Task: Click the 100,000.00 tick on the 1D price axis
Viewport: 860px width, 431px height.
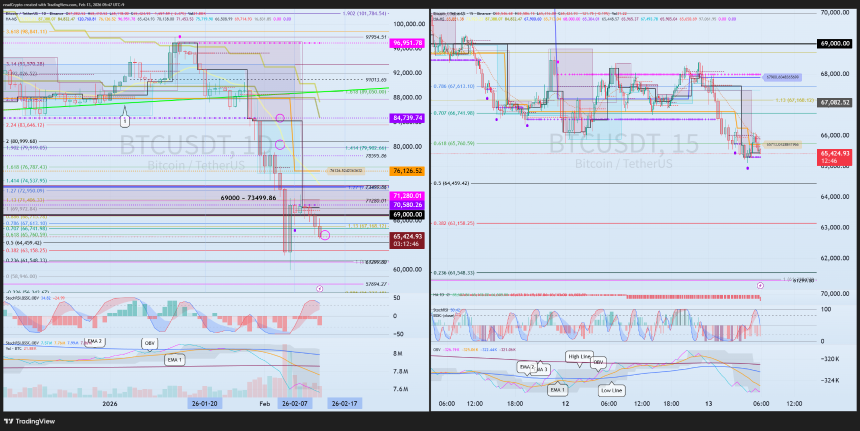Action: (x=408, y=24)
